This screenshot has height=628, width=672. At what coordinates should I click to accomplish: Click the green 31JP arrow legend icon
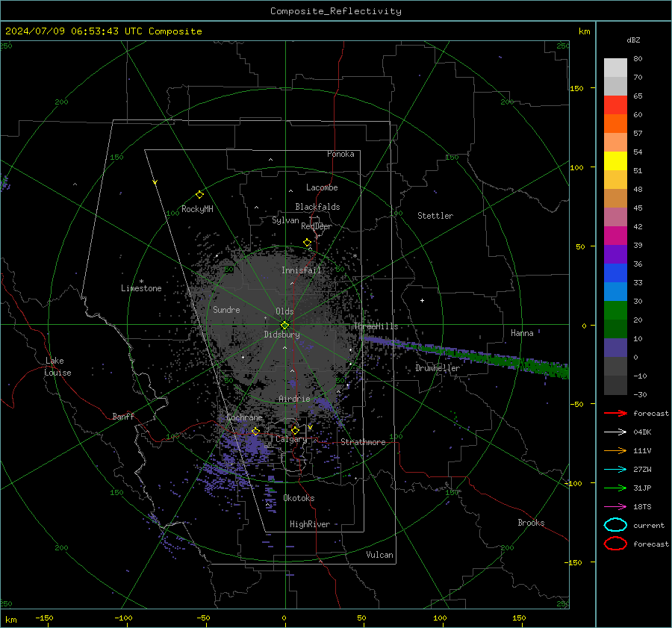[x=615, y=488]
